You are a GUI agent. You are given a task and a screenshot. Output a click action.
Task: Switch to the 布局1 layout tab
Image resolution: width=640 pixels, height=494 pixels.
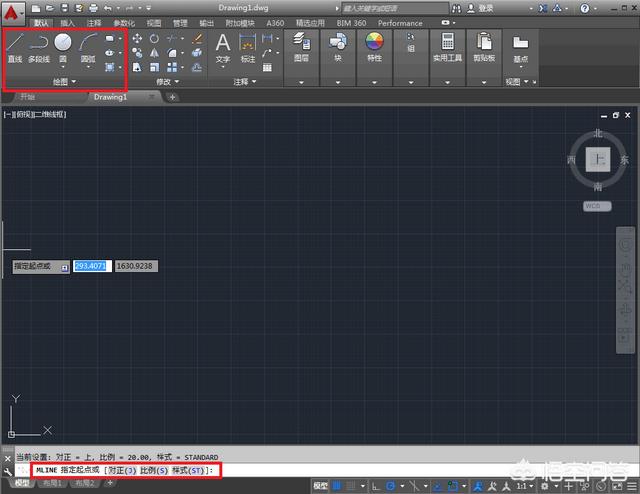point(50,483)
